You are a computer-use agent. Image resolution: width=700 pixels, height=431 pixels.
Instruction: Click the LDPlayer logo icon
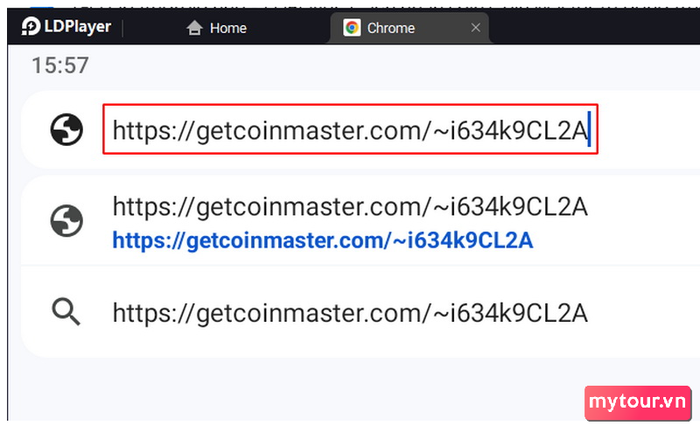[31, 26]
